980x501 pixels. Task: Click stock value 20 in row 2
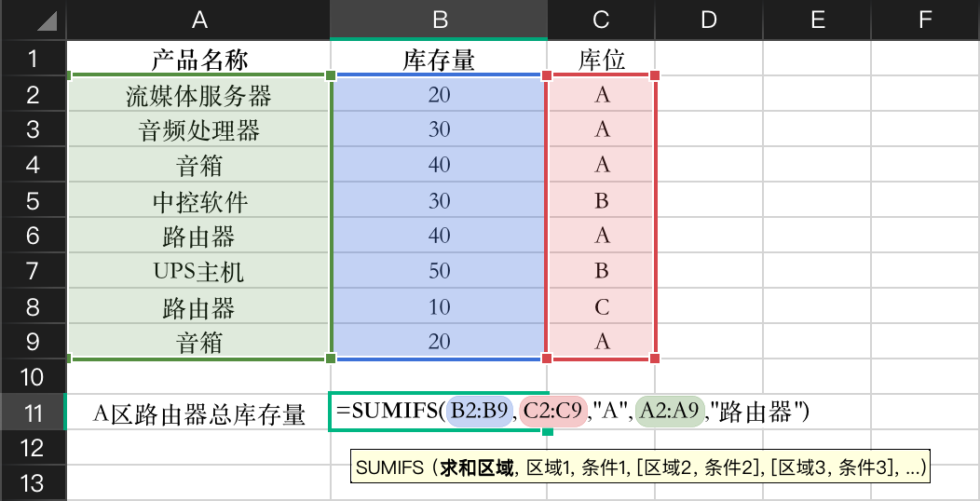click(x=439, y=94)
